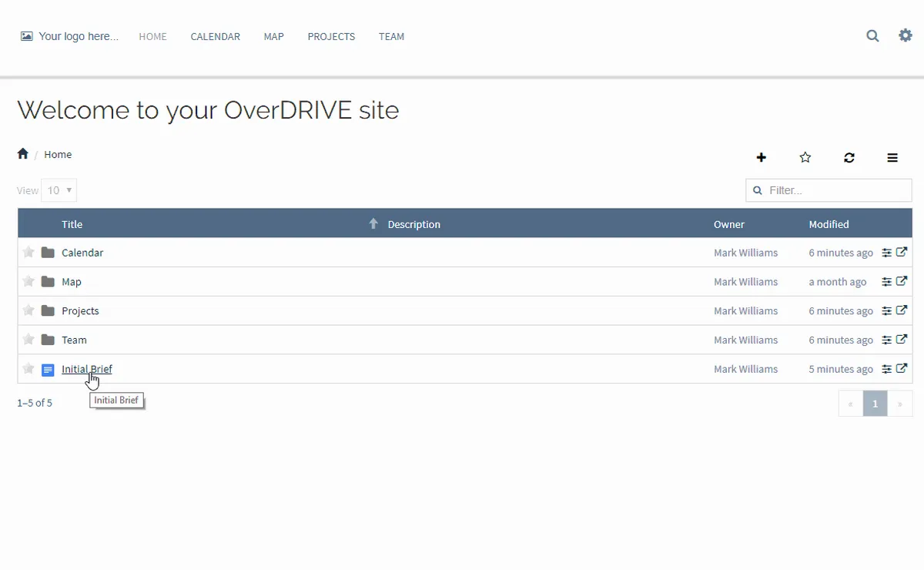924x570 pixels.
Task: Sort by Title column arrow
Action: coord(373,223)
